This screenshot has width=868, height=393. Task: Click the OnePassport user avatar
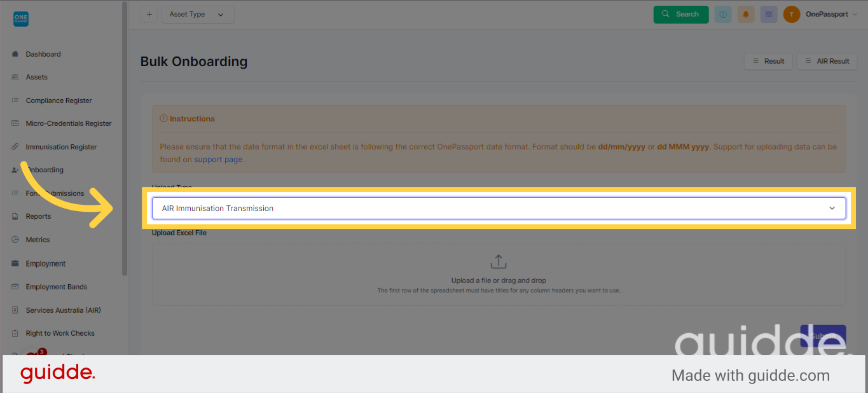(x=792, y=14)
